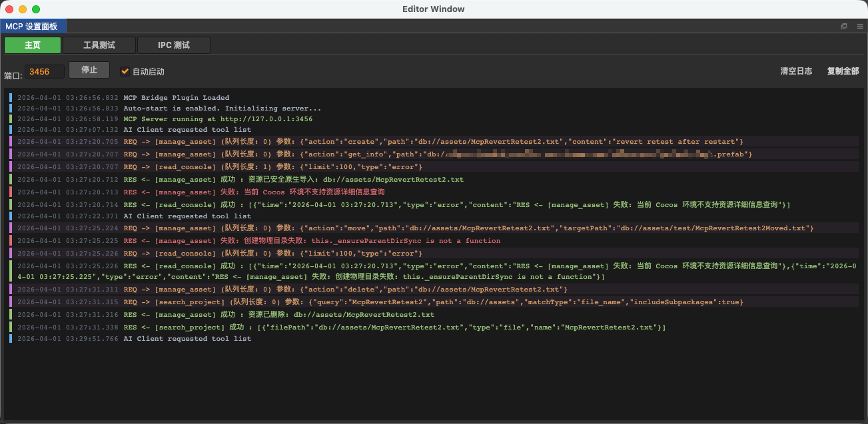The width and height of the screenshot is (868, 424).
Task: Select log line 'MCP Bridge Plugin Loaded'
Action: (434, 98)
